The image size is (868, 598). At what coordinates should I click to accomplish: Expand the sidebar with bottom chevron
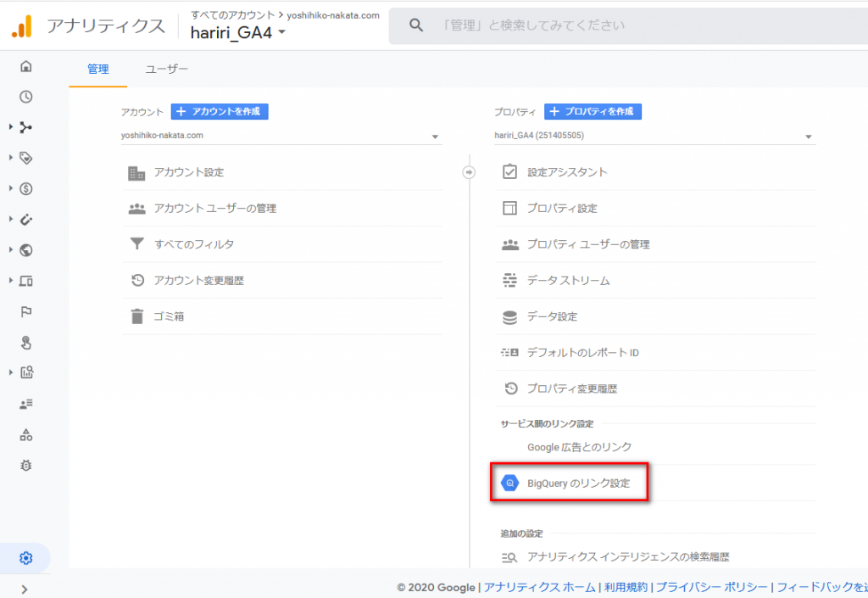[x=25, y=590]
